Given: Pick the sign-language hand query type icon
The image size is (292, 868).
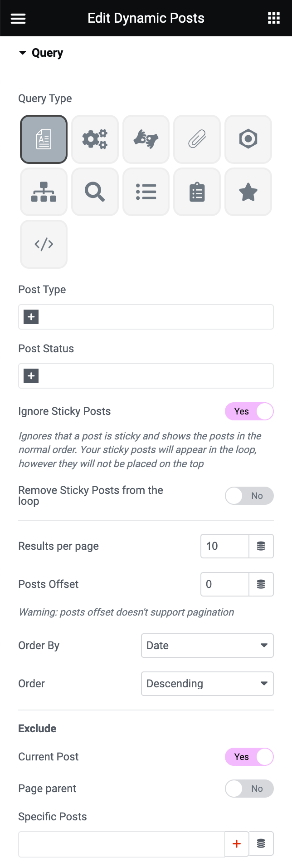Looking at the screenshot, I should [x=146, y=139].
